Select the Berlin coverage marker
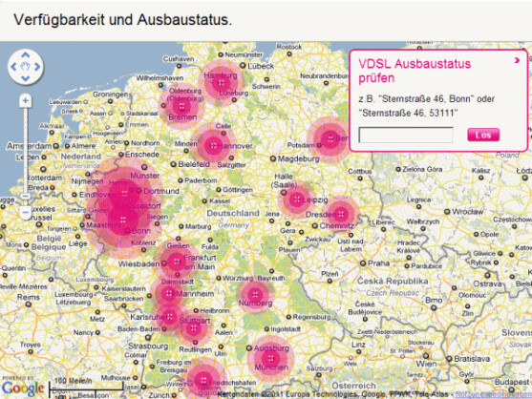The image size is (532, 399). (x=330, y=138)
